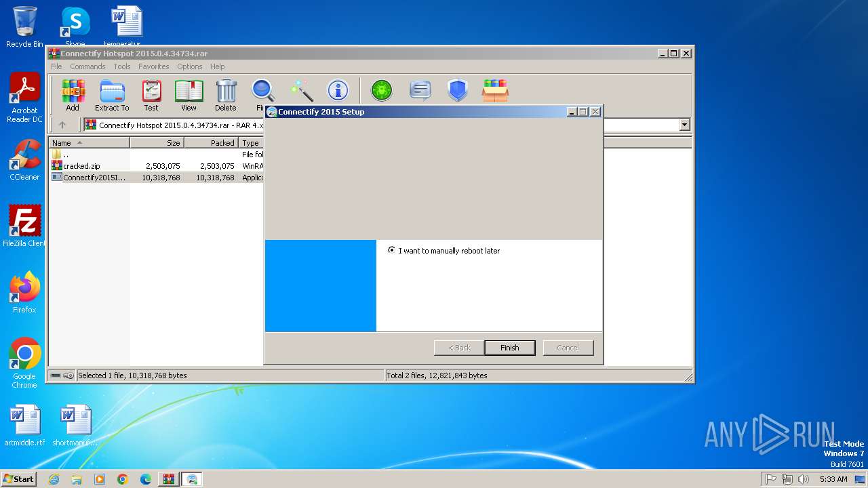The image size is (868, 488).
Task: Select 'I want to manually reboot later' option
Action: point(443,251)
